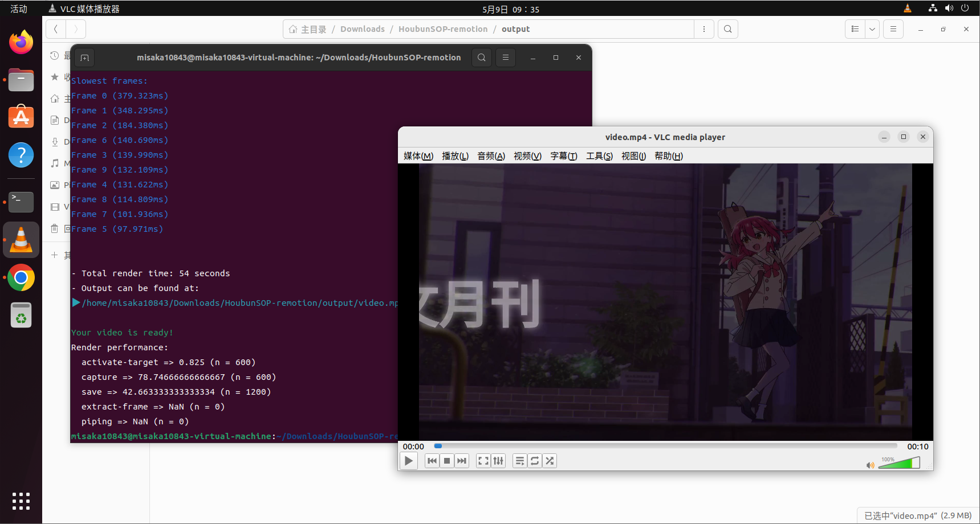The width and height of the screenshot is (980, 524).
Task: Skip to next media in VLC
Action: [462, 461]
